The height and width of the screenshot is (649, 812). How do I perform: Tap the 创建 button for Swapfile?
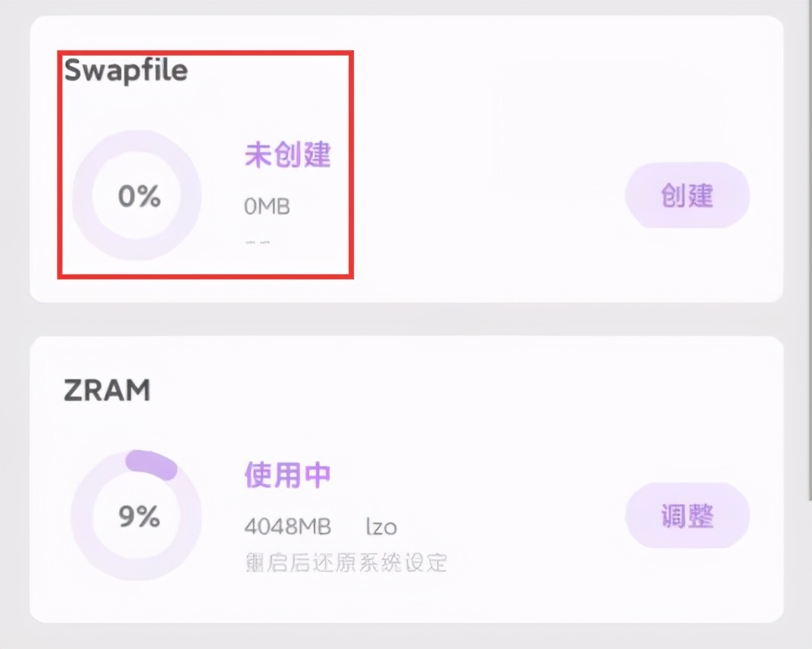tap(687, 195)
